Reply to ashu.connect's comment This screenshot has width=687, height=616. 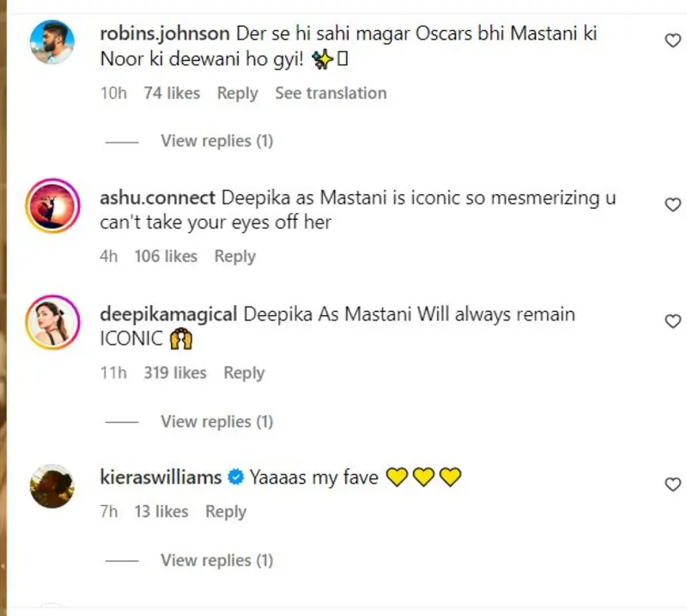pyautogui.click(x=234, y=256)
